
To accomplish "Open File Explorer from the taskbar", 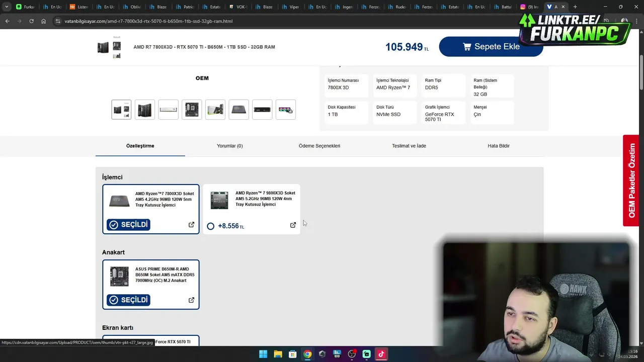I will tap(278, 354).
